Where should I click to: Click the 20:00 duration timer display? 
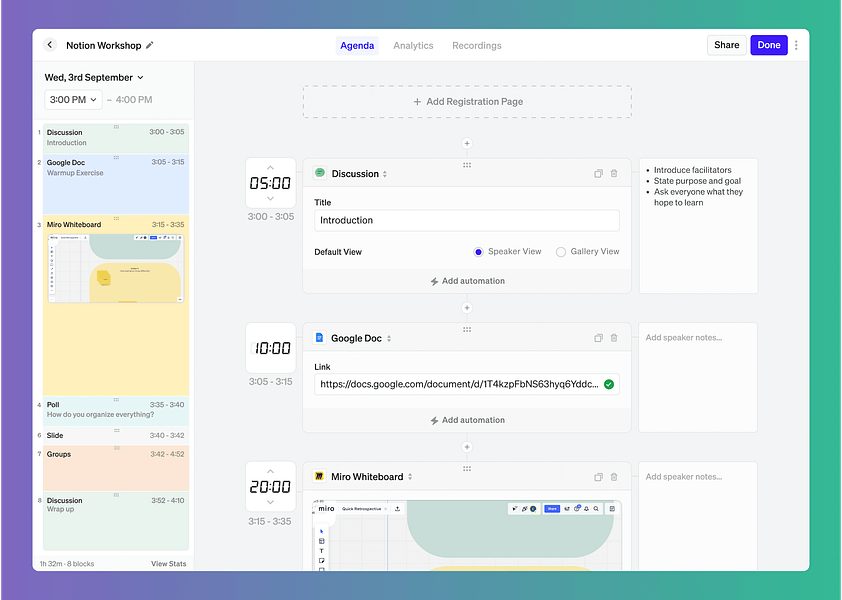(270, 487)
